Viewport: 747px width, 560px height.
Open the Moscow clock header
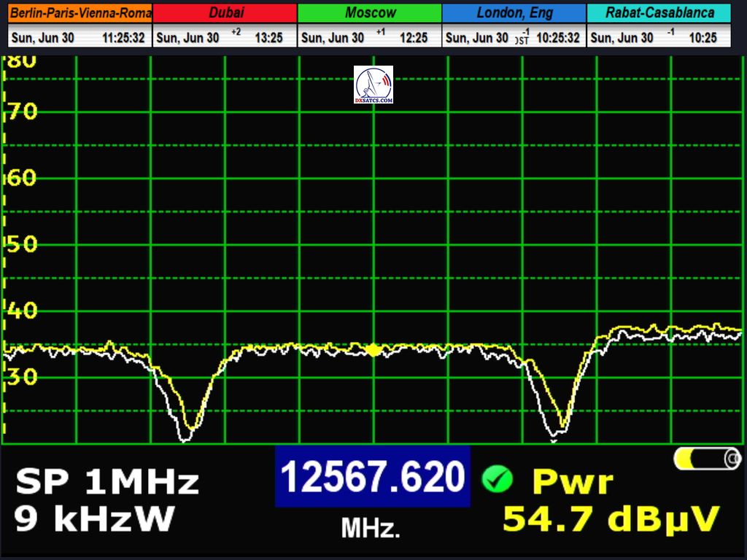click(370, 13)
